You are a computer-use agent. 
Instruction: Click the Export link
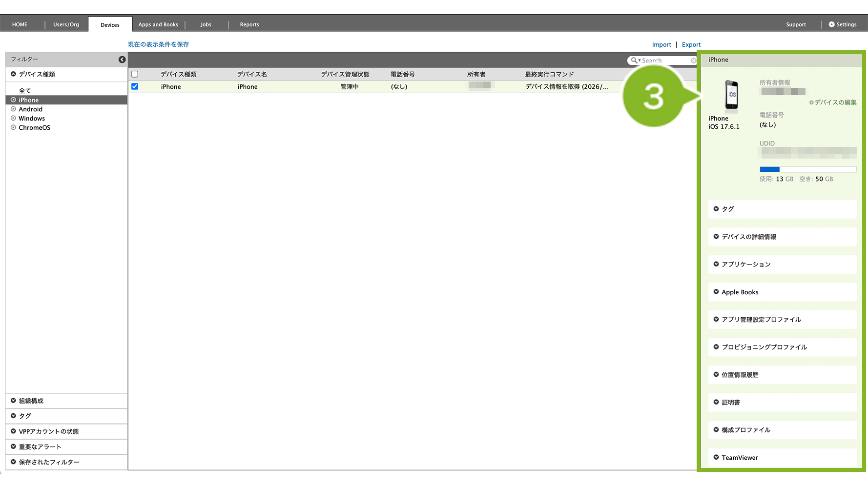pyautogui.click(x=691, y=44)
